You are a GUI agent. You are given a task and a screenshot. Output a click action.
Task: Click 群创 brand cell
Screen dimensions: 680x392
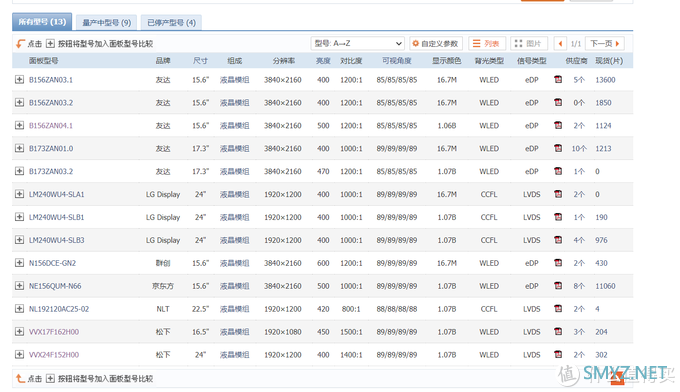163,263
